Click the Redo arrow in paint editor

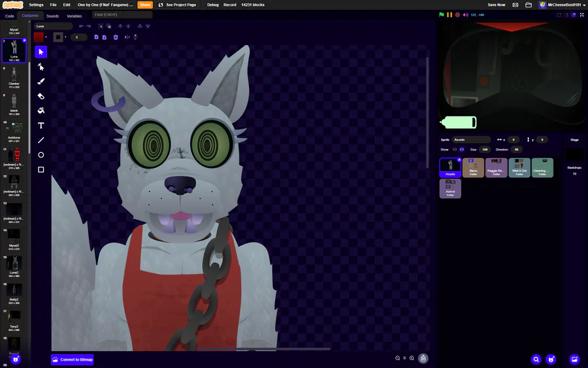click(x=88, y=26)
